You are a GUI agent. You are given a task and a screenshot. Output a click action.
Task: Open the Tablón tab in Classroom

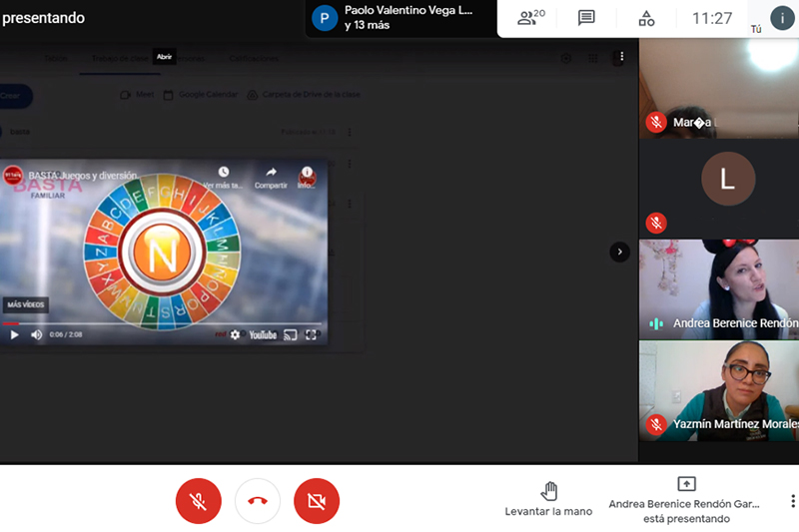click(x=56, y=59)
